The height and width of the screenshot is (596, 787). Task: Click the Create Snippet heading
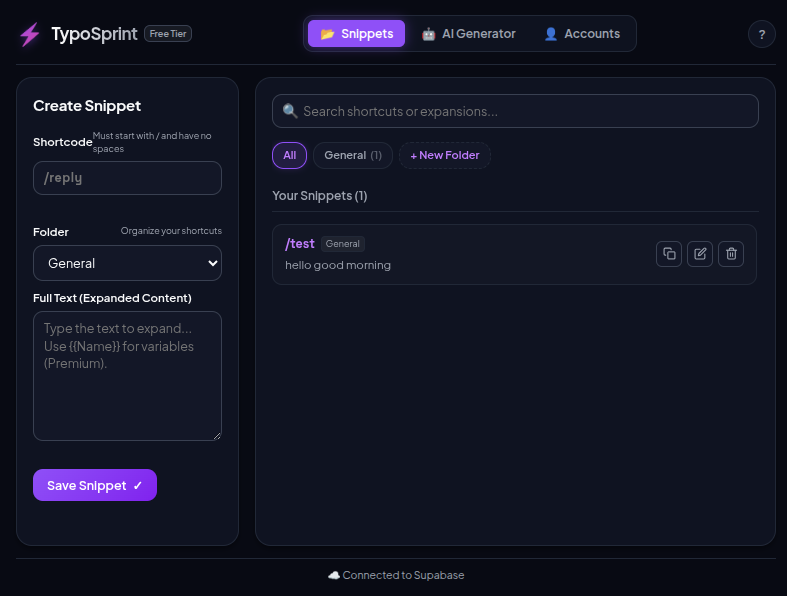point(87,106)
